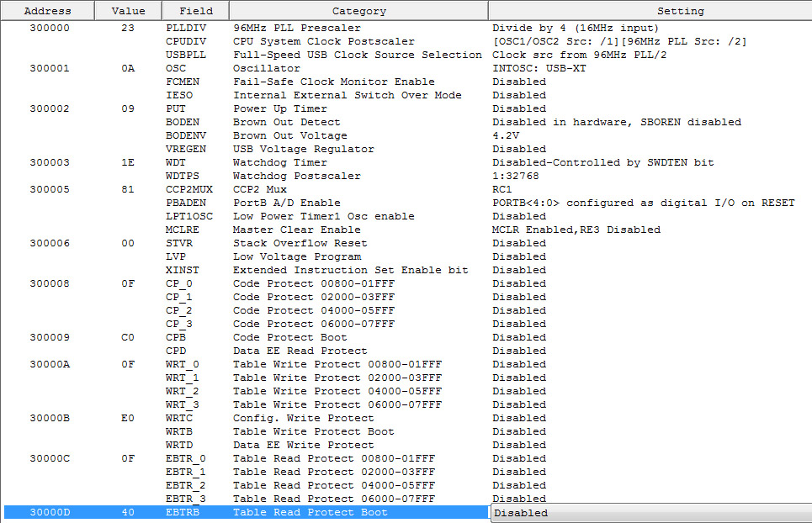Click the PBADEN field
This screenshot has height=523, width=812.
[x=186, y=203]
